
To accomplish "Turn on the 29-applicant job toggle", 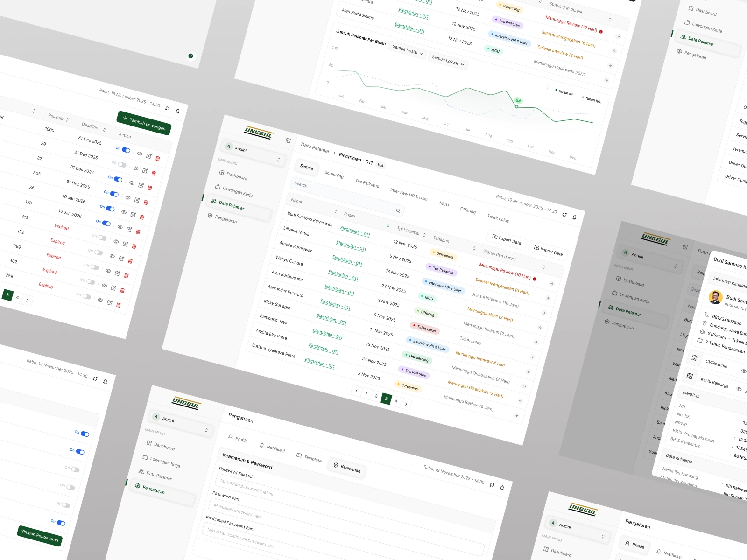I will click(122, 165).
